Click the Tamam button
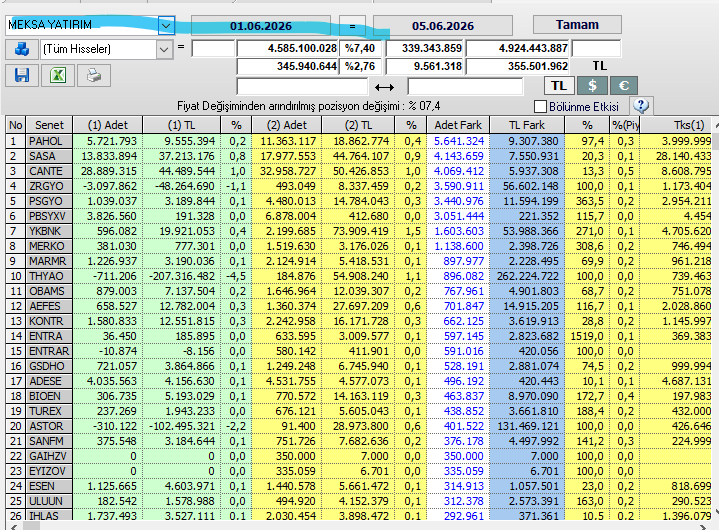Image resolution: width=719 pixels, height=530 pixels. 577,24
